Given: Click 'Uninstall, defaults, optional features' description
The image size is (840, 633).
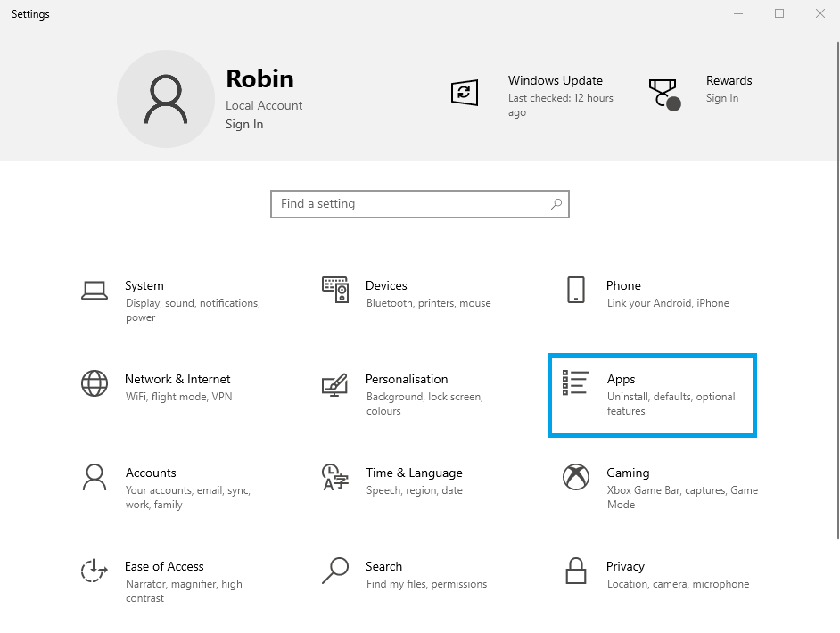Looking at the screenshot, I should (671, 404).
